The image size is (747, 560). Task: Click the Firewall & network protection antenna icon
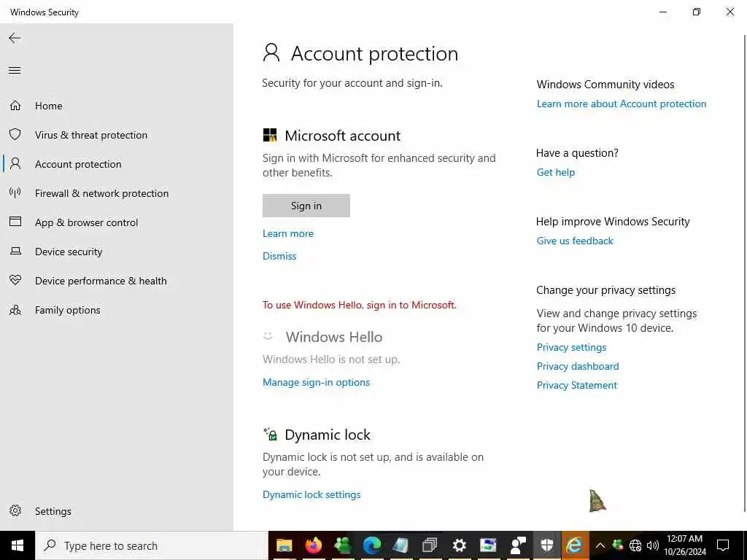point(15,192)
